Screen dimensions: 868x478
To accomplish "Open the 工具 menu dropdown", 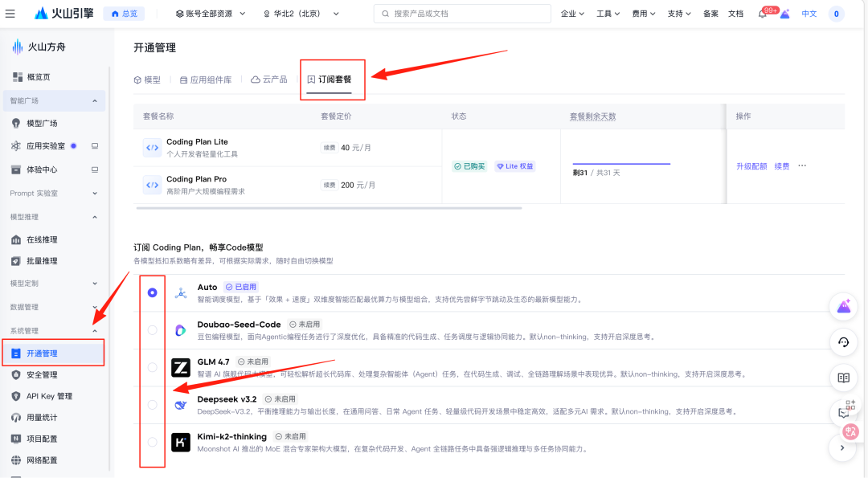I will click(608, 14).
